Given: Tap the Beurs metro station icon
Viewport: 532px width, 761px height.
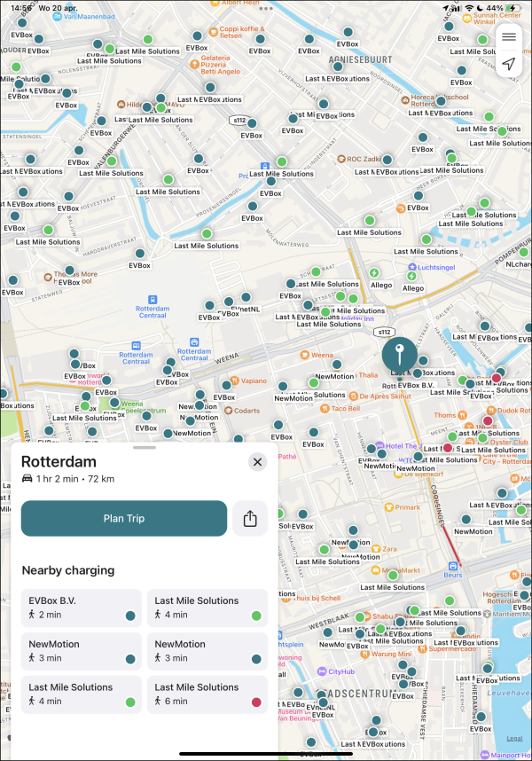Looking at the screenshot, I should click(452, 566).
